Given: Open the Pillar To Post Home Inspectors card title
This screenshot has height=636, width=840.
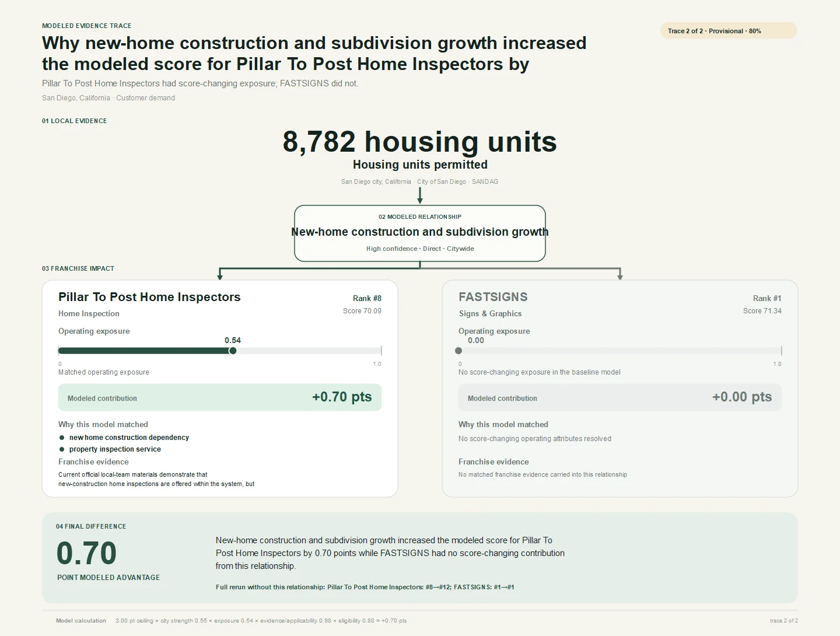Looking at the screenshot, I should [149, 297].
